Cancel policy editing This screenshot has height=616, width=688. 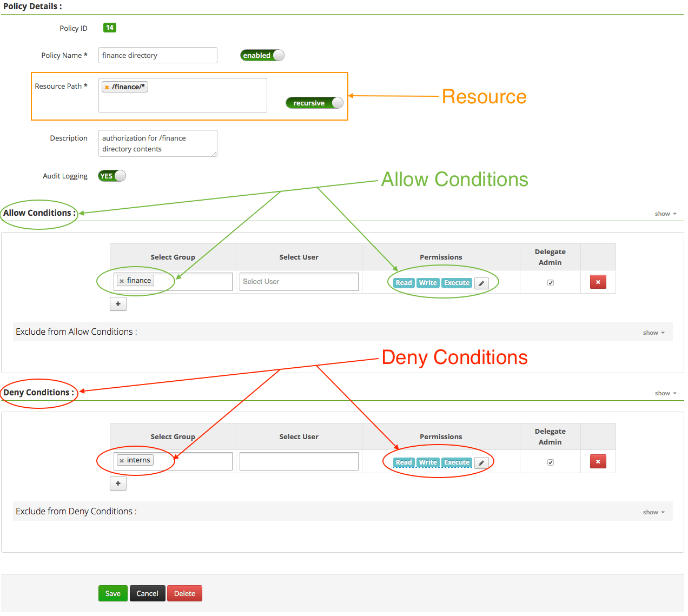point(147,593)
